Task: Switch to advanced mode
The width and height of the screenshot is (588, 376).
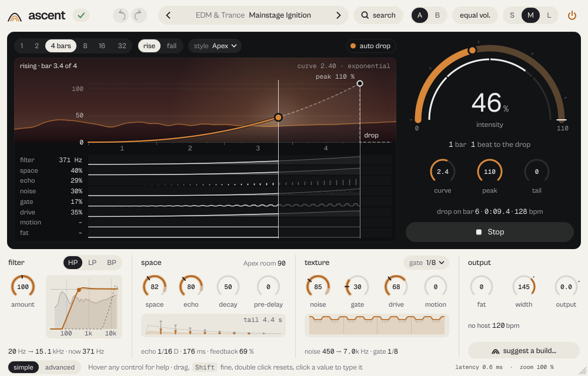Action: tap(60, 367)
